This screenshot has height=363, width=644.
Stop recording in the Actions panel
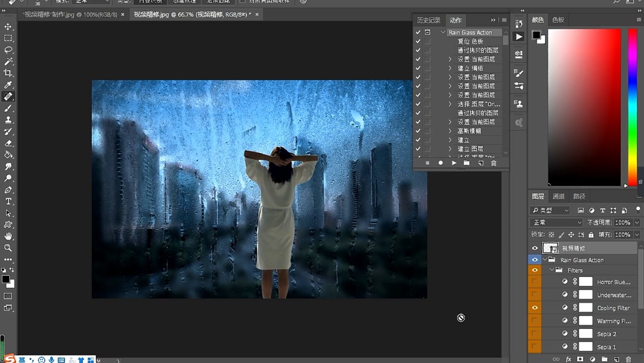point(427,162)
